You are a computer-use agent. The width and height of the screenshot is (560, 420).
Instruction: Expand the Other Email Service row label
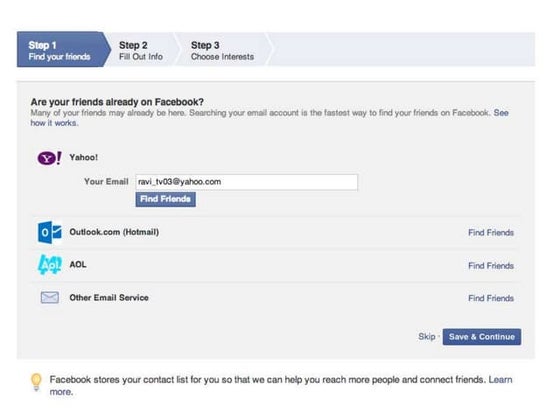tap(109, 298)
